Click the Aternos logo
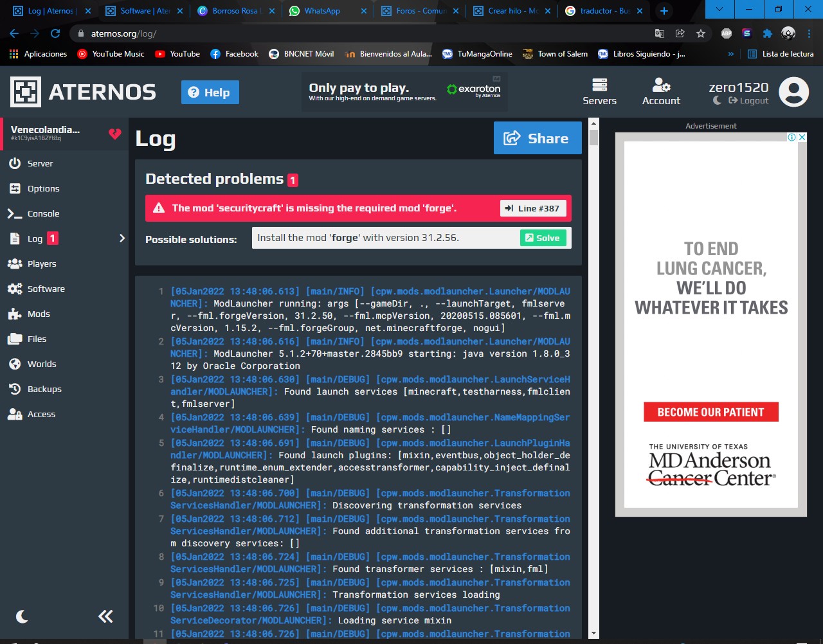This screenshot has height=644, width=823. pyautogui.click(x=83, y=92)
